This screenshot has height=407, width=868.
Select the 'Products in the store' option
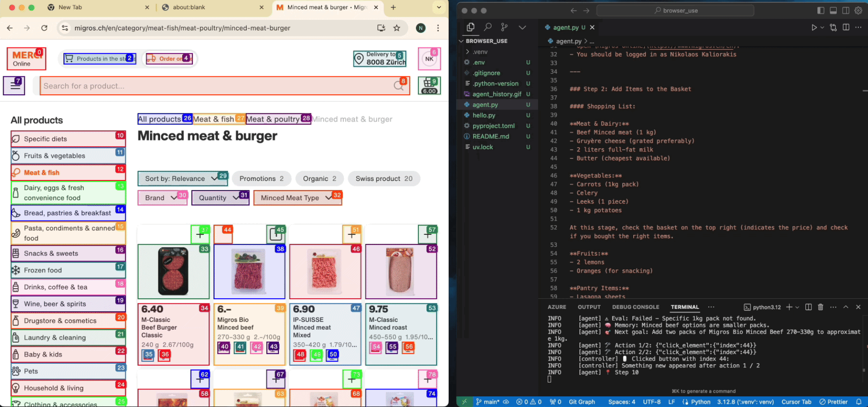100,59
